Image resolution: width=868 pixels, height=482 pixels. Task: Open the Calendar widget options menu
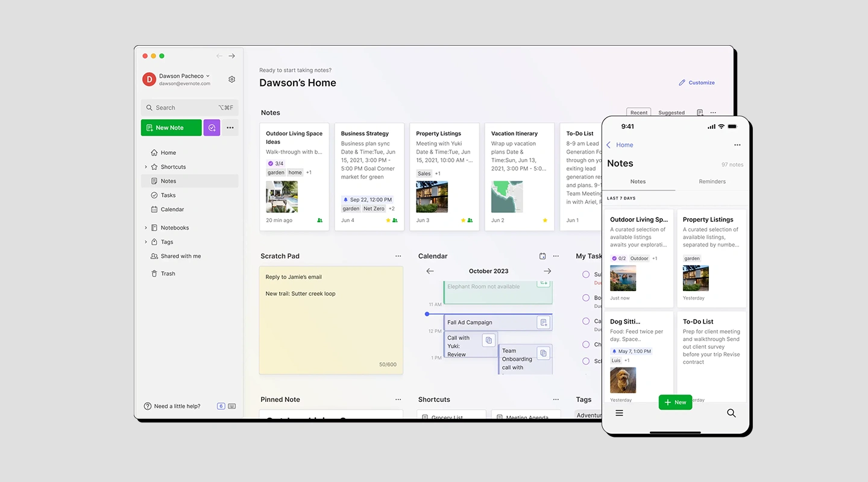556,256
